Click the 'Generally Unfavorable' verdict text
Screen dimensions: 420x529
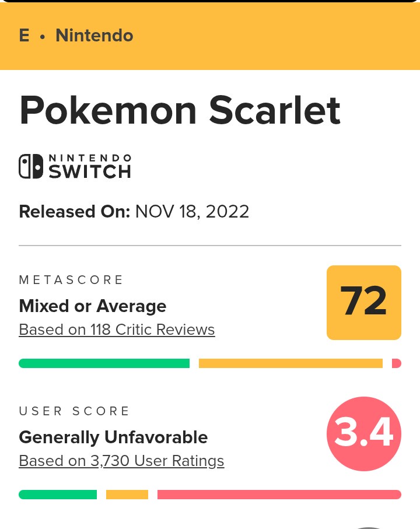click(x=113, y=437)
